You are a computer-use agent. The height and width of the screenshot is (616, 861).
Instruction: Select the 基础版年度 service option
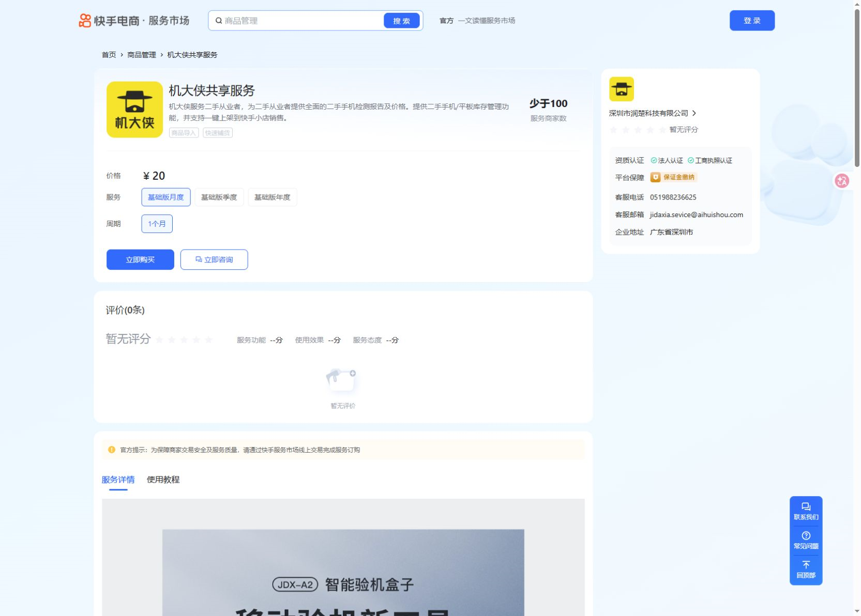point(272,197)
